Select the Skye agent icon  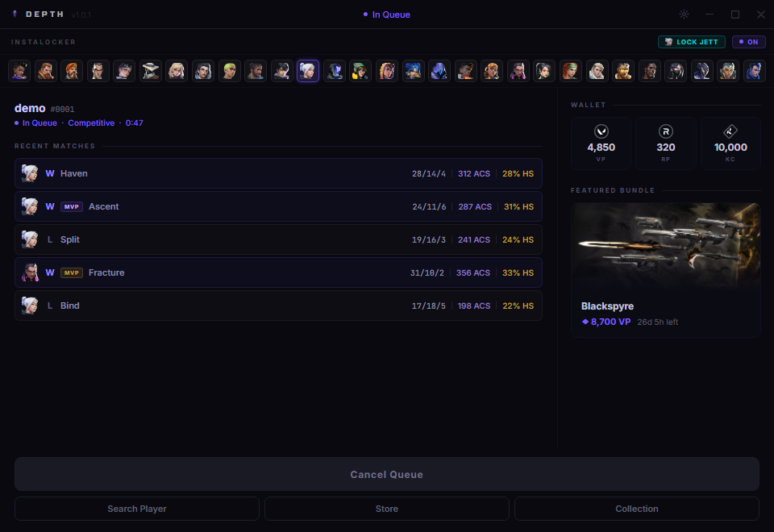point(570,71)
